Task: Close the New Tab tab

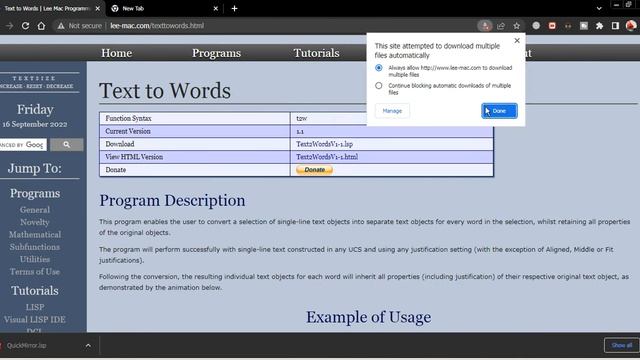Action: coord(216,8)
